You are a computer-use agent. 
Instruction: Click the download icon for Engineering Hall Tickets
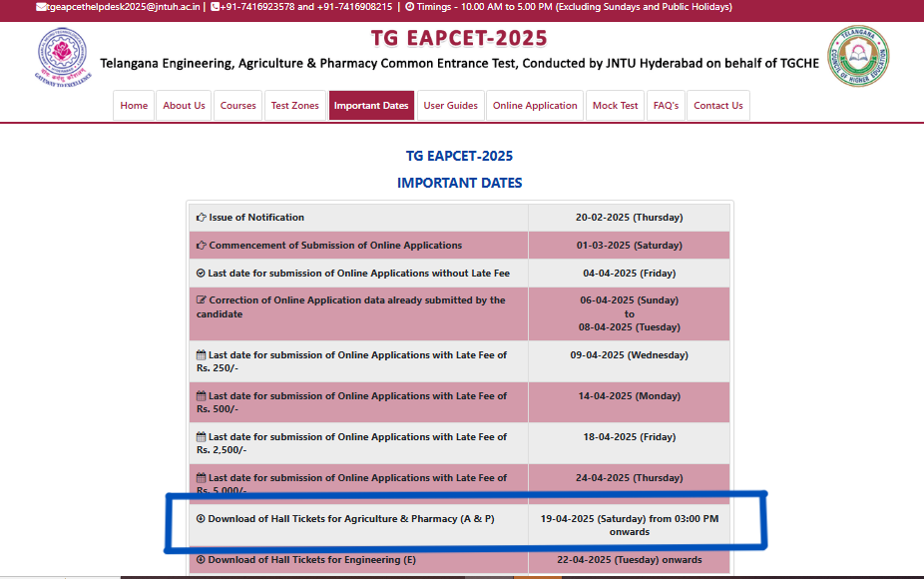199,560
